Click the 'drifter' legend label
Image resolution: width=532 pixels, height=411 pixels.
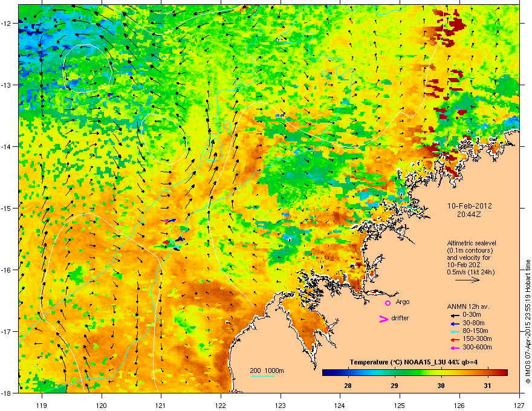[x=400, y=318]
